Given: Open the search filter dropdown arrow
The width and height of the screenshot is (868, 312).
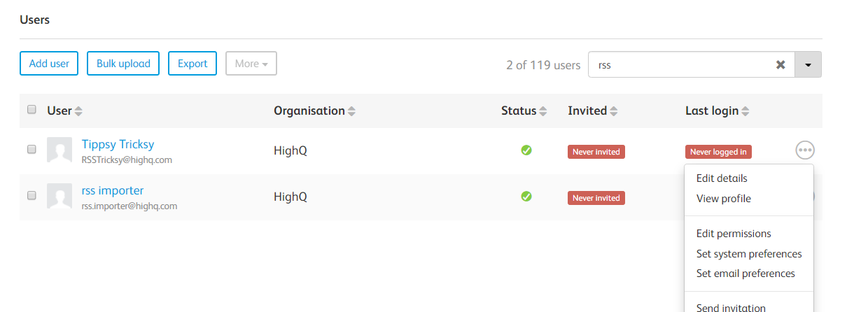Looking at the screenshot, I should point(808,64).
